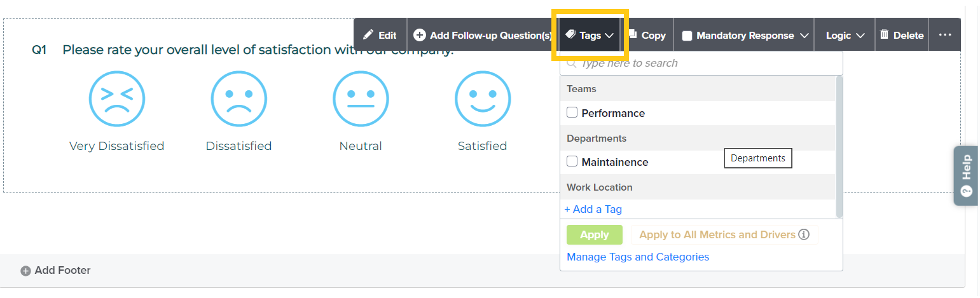Viewport: 980px width, 298px height.
Task: Select the Satisfied smiling face
Action: coord(482,98)
